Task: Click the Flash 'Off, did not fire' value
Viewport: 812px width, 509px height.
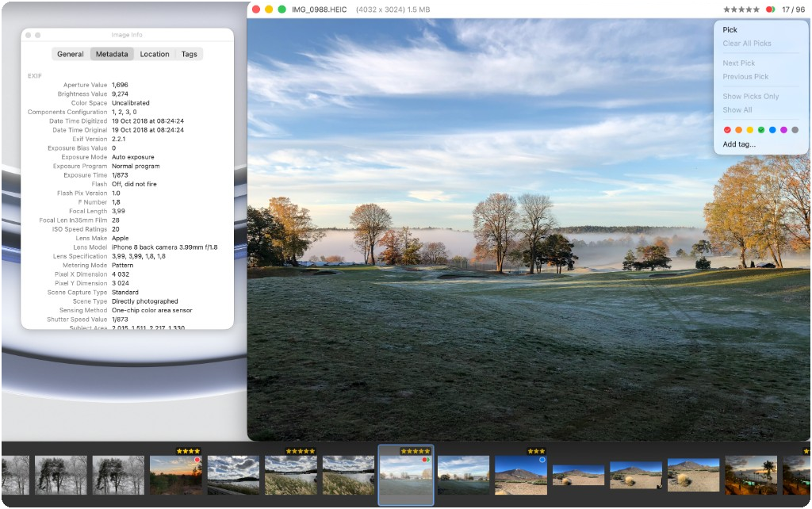Action: pos(134,184)
